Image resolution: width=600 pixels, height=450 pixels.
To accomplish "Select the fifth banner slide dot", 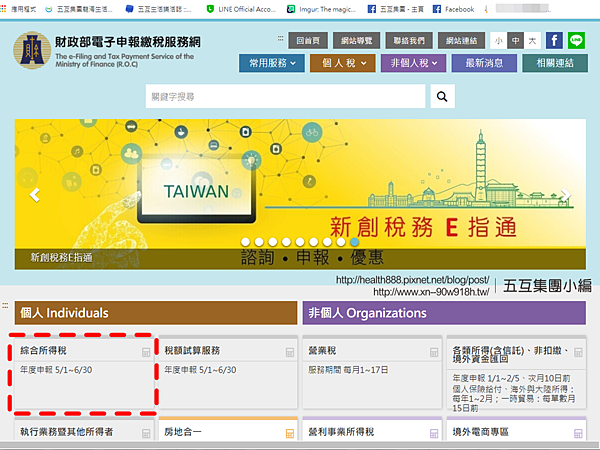I will [300, 242].
